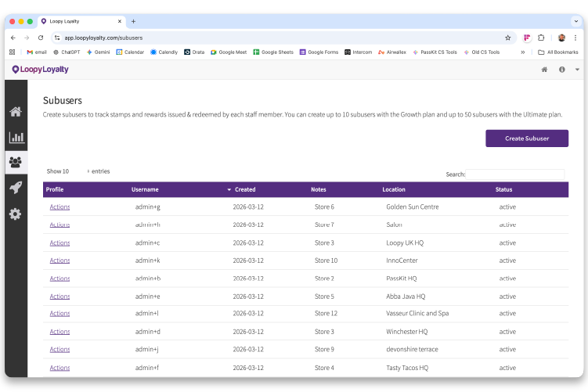Open the settings gear sidebar icon

[x=16, y=214]
